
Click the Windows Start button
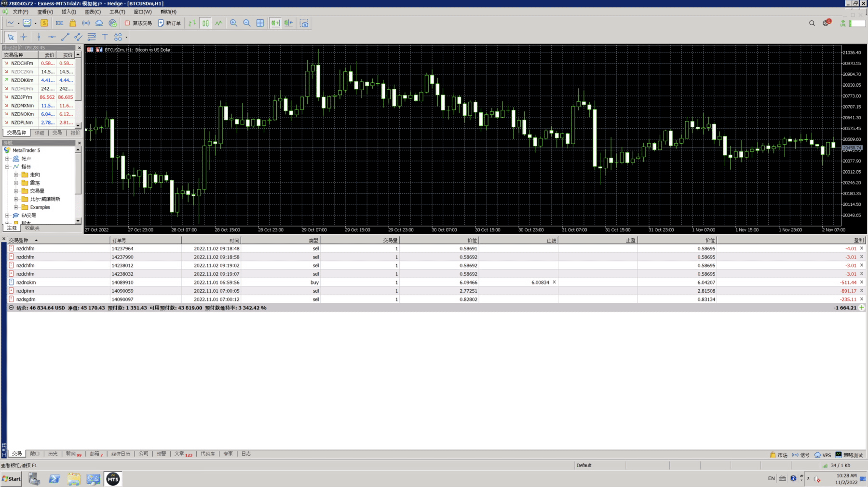point(11,479)
